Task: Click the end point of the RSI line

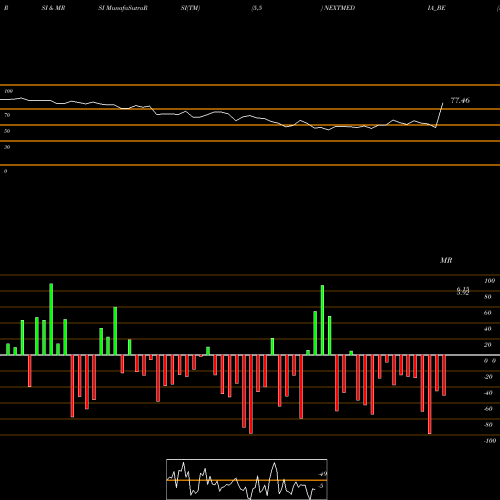Action: [443, 103]
